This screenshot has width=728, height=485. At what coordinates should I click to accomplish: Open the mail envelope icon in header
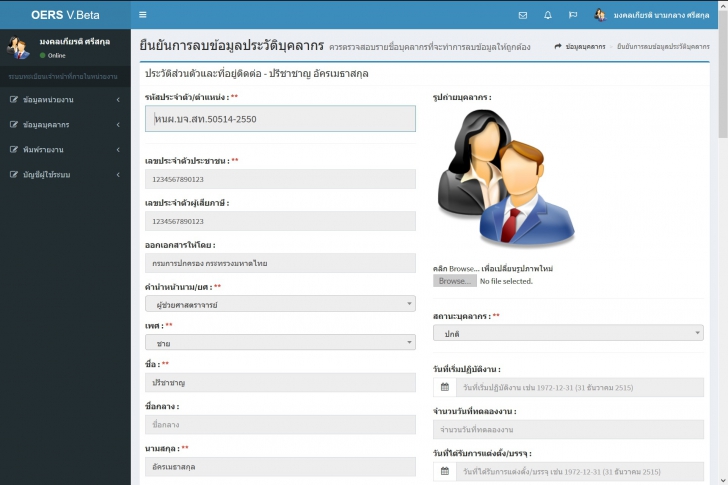[x=523, y=15]
